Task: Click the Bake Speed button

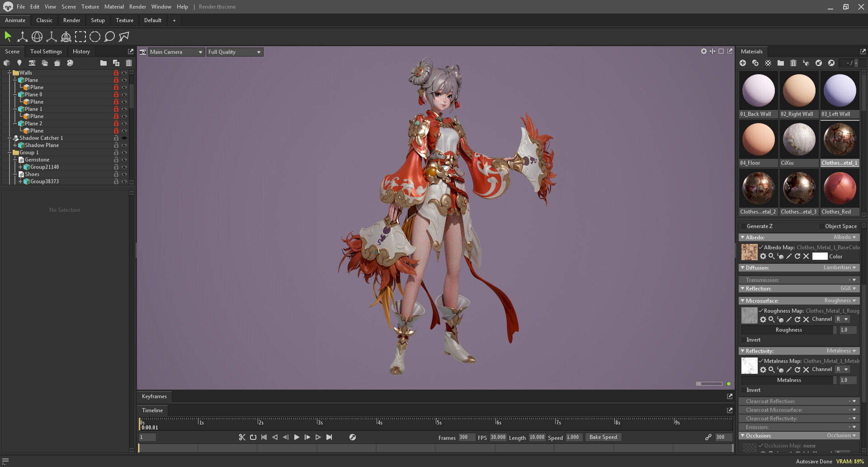Action: click(x=603, y=437)
